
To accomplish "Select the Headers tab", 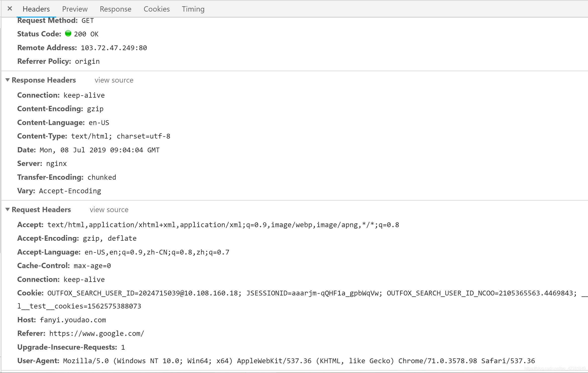I will pyautogui.click(x=36, y=9).
